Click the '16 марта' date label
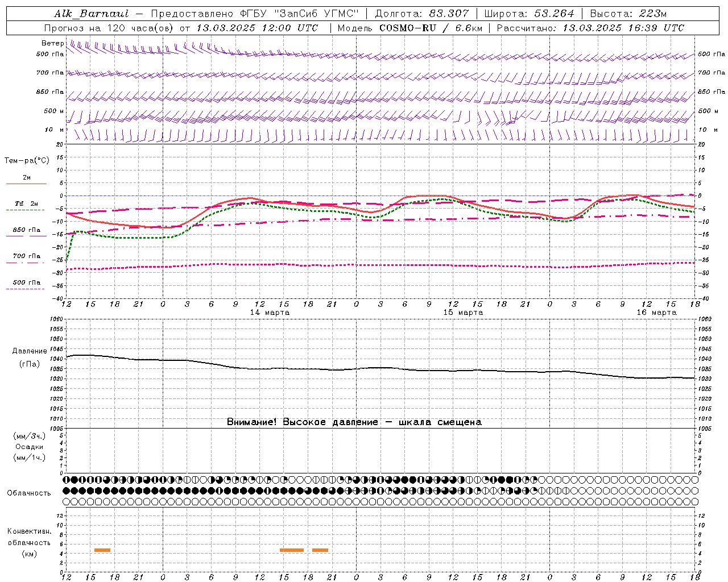Viewport: 728px width, 582px height. coord(656,312)
